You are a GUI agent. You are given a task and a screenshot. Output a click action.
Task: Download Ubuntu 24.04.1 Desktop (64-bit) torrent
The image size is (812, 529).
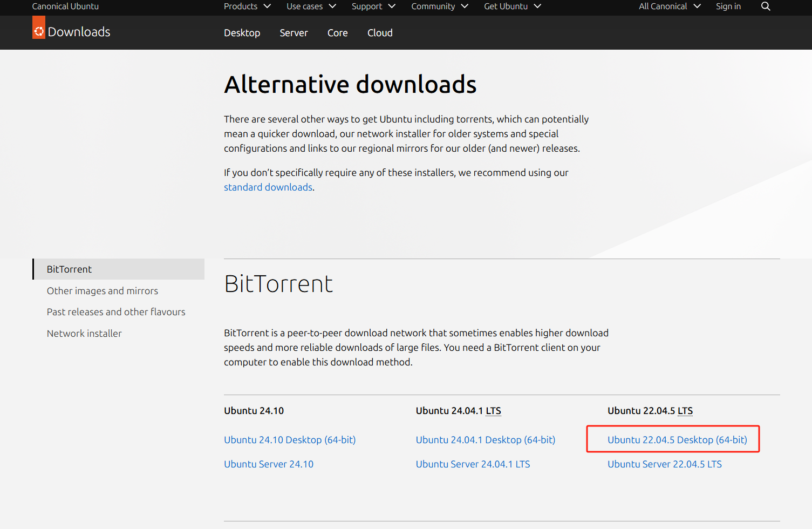coord(486,440)
